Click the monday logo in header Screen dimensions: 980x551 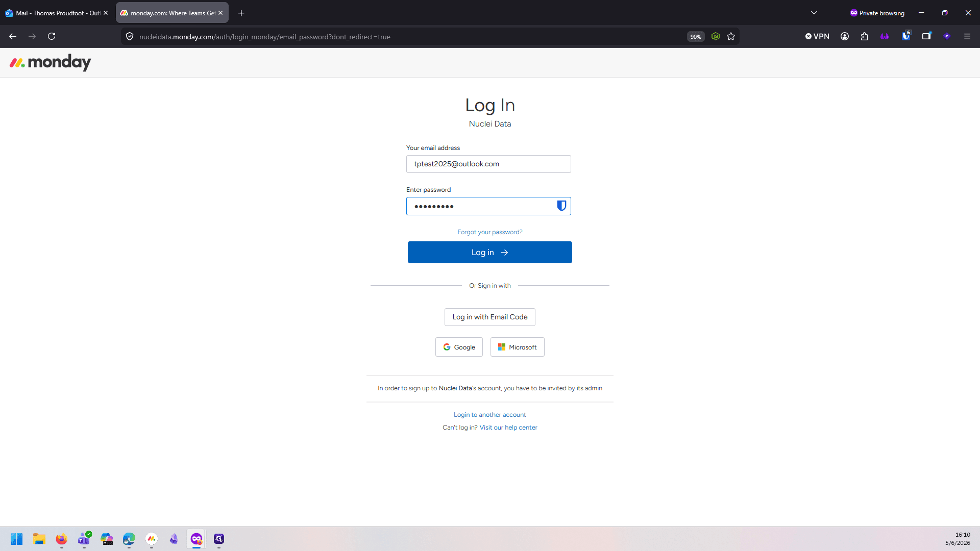[50, 63]
